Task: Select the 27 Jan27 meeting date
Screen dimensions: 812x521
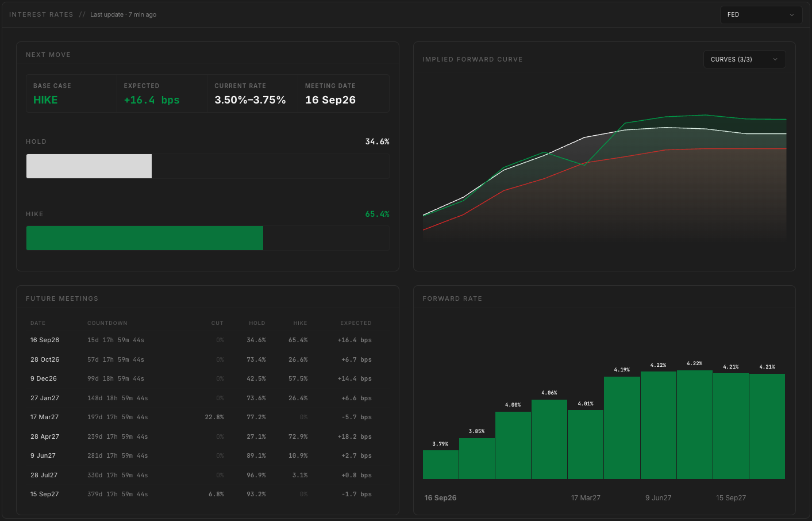Action: coord(45,399)
